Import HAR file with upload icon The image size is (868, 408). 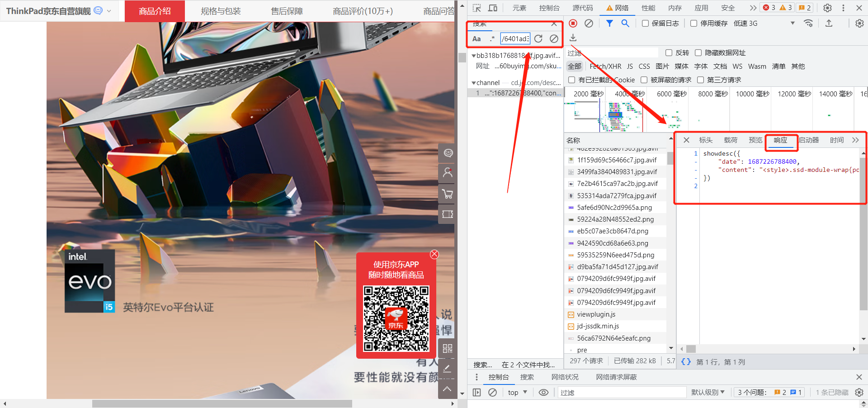tap(829, 23)
